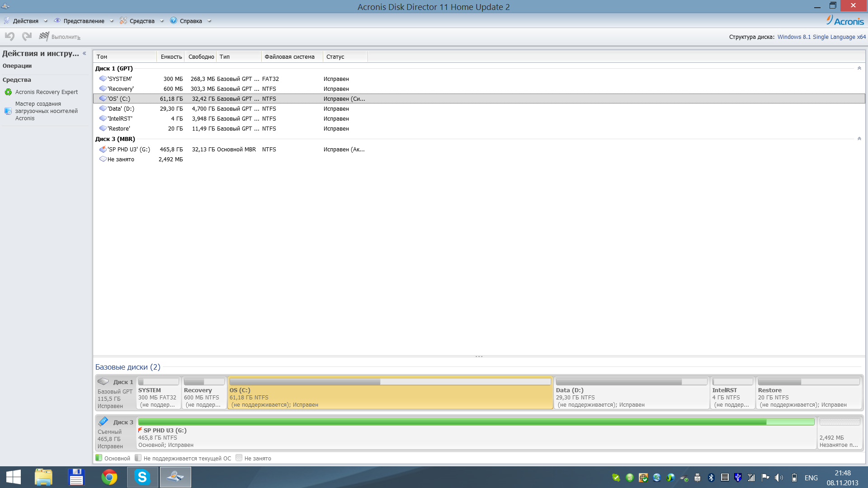Select the 'IntelRST' volume row
Viewport: 868px width, 488px height.
tap(479, 118)
